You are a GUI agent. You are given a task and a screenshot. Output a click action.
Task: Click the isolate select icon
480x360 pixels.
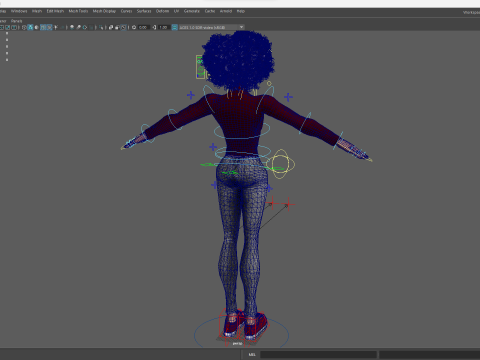click(x=101, y=27)
